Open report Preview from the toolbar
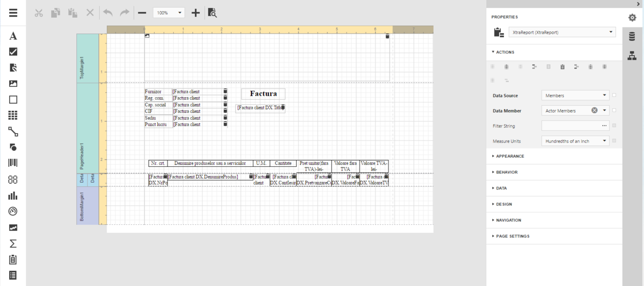Viewport: 644px width, 286px height. tap(213, 13)
